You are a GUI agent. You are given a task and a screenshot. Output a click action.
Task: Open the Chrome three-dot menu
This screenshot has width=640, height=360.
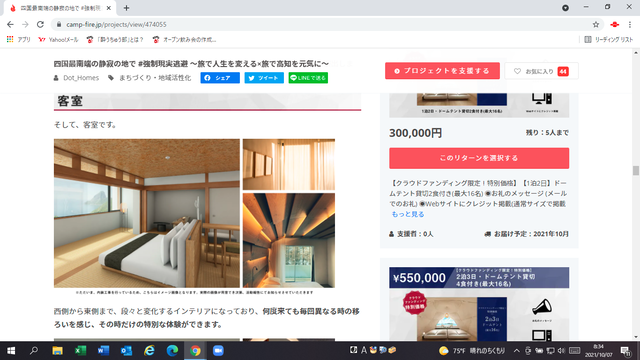pyautogui.click(x=630, y=24)
